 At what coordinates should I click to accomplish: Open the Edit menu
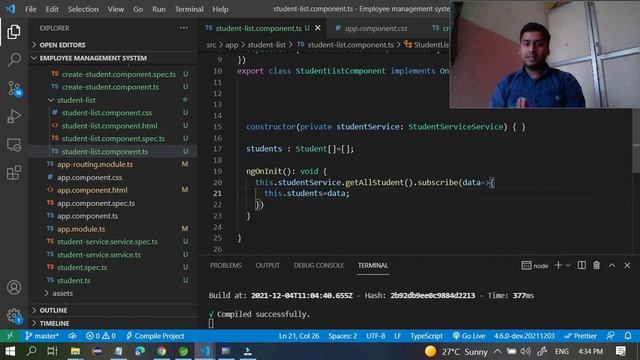(52, 9)
